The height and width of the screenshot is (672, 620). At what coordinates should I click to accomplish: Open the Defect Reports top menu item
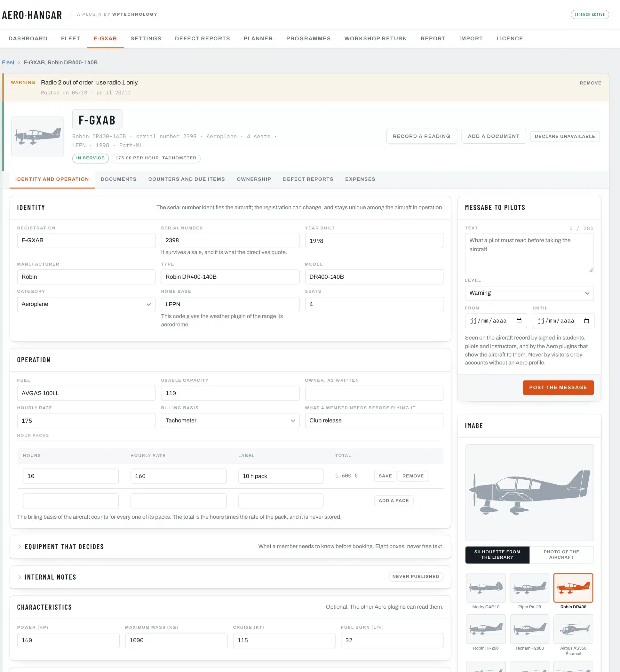point(202,39)
